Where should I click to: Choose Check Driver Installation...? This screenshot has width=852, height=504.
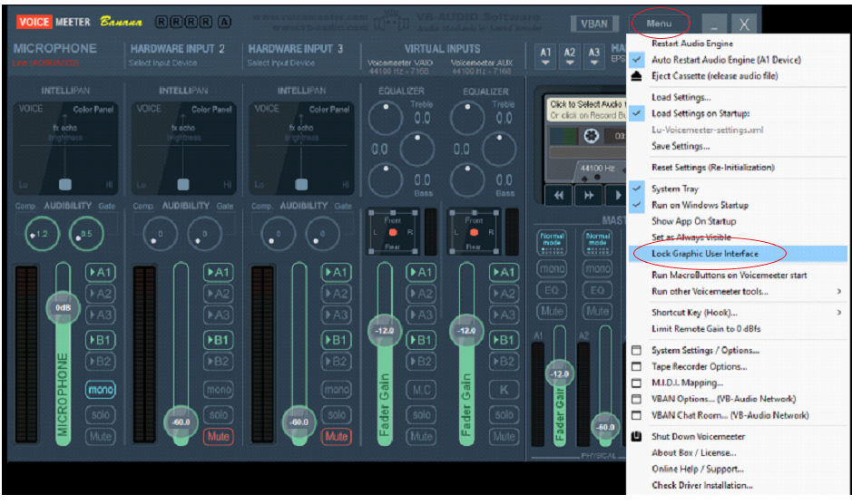click(702, 486)
